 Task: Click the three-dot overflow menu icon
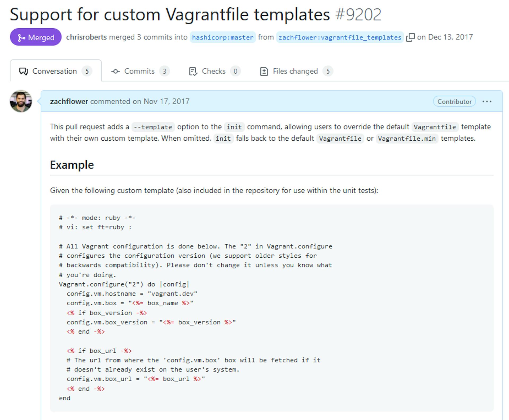pyautogui.click(x=489, y=101)
